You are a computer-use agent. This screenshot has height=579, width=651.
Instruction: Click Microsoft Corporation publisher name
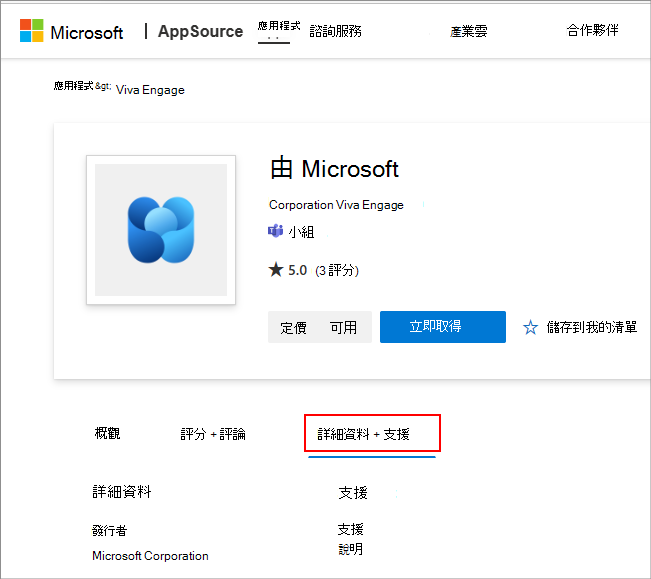[150, 555]
